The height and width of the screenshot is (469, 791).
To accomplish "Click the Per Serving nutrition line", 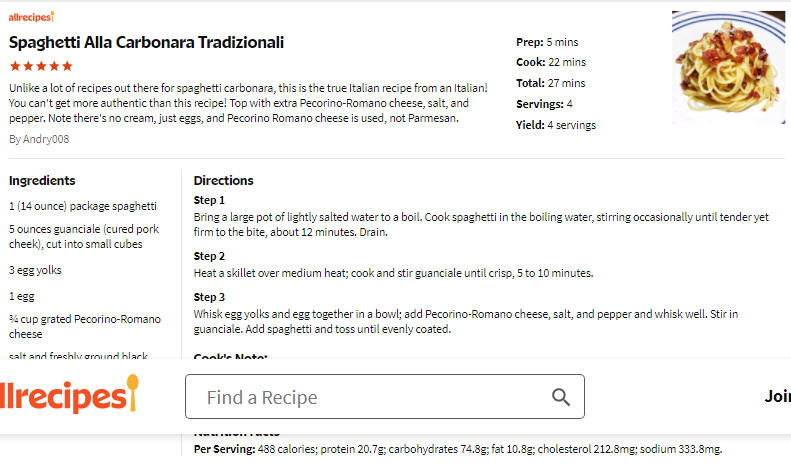I will pos(458,449).
